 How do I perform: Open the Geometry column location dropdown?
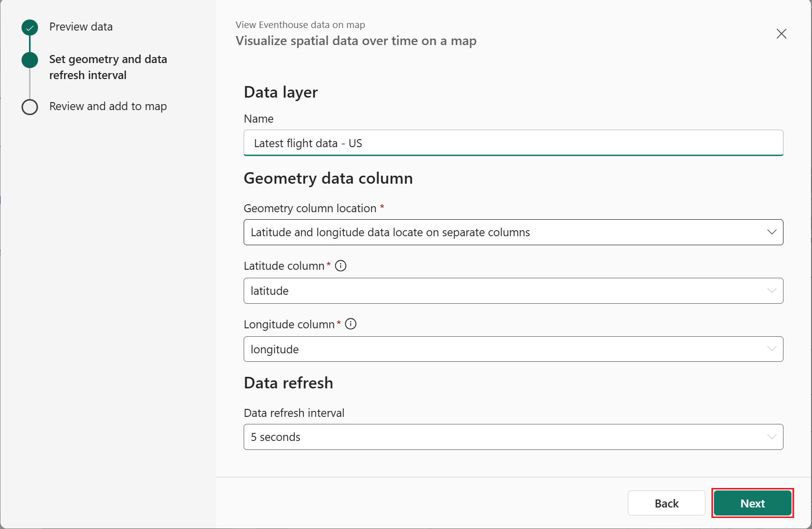[x=513, y=232]
